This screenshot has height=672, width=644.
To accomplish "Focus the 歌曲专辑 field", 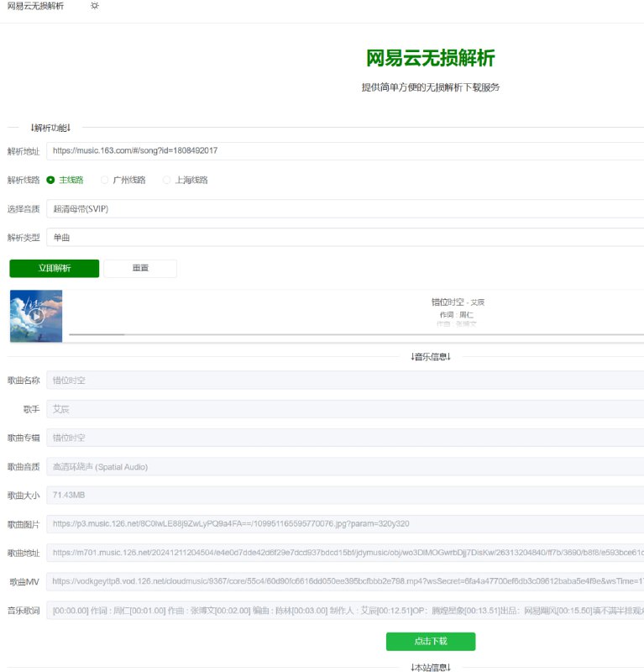I will [x=345, y=438].
